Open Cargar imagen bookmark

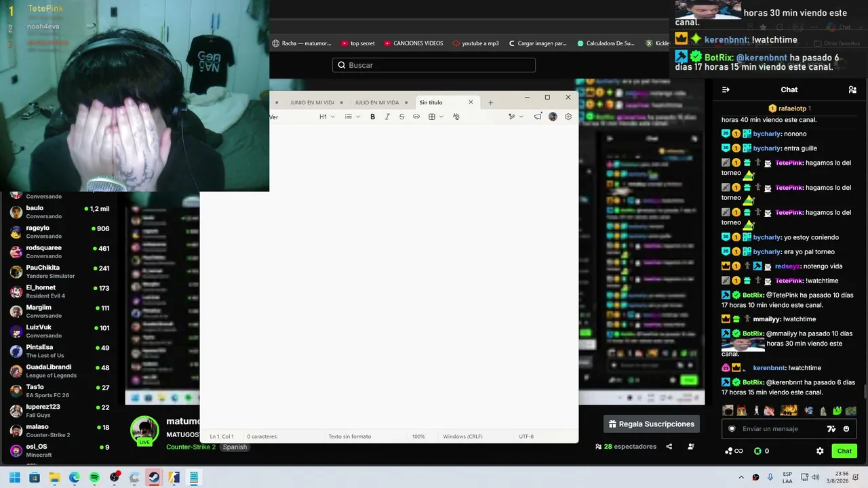[537, 43]
